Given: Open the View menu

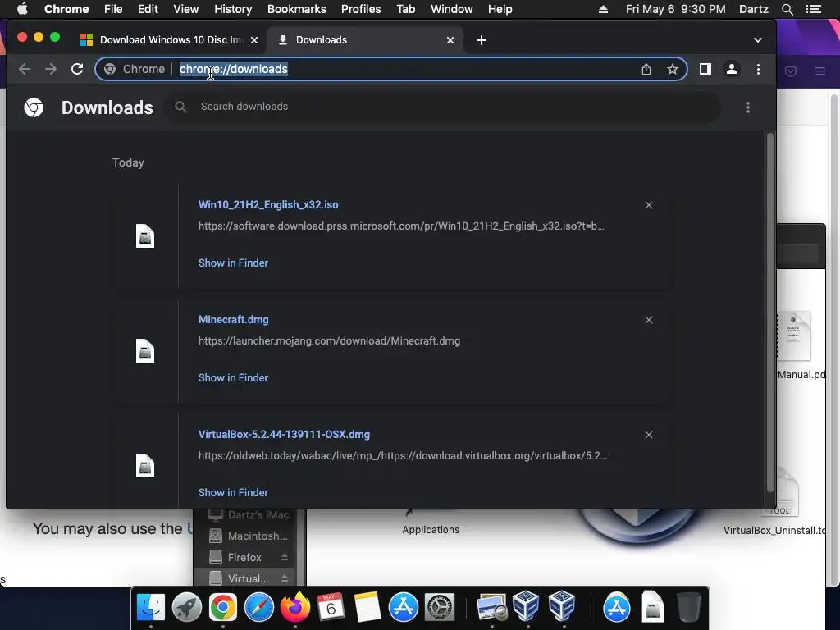Looking at the screenshot, I should click(186, 9).
